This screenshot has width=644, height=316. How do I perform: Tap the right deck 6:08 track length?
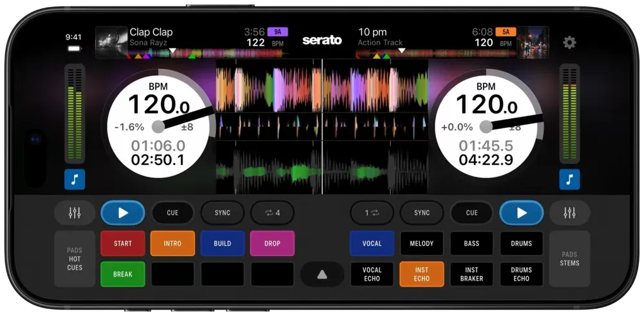pyautogui.click(x=482, y=32)
